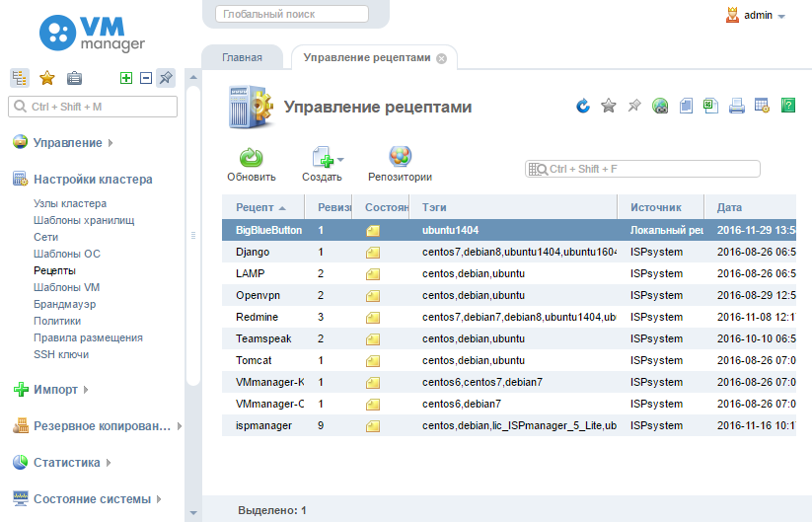
Task: Select the Управление рецептами tab
Action: pos(367,57)
